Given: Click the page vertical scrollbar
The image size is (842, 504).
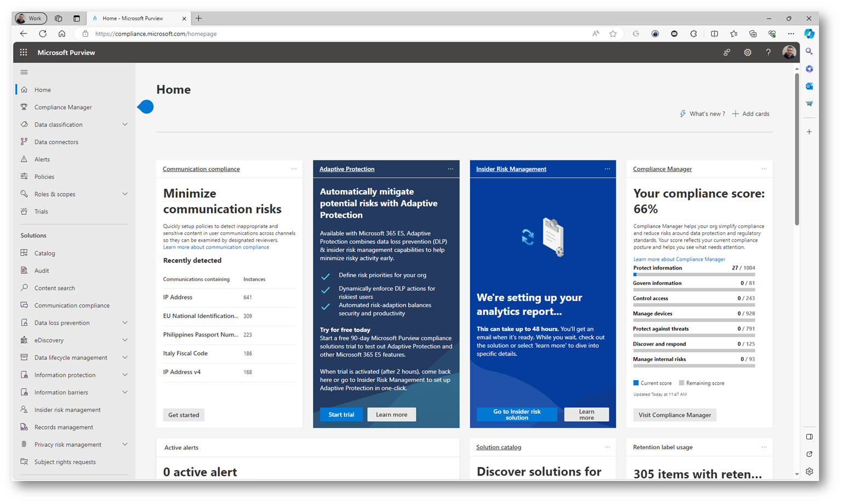Looking at the screenshot, I should 797,150.
